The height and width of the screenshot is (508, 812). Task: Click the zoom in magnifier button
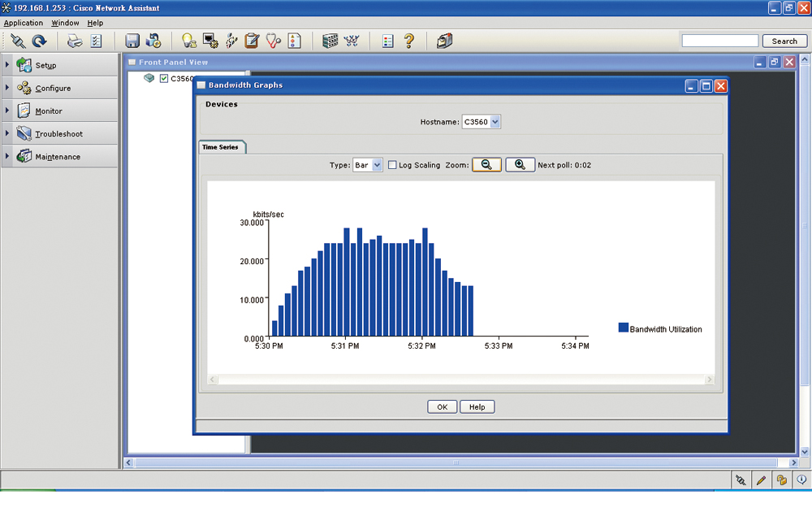(x=520, y=165)
